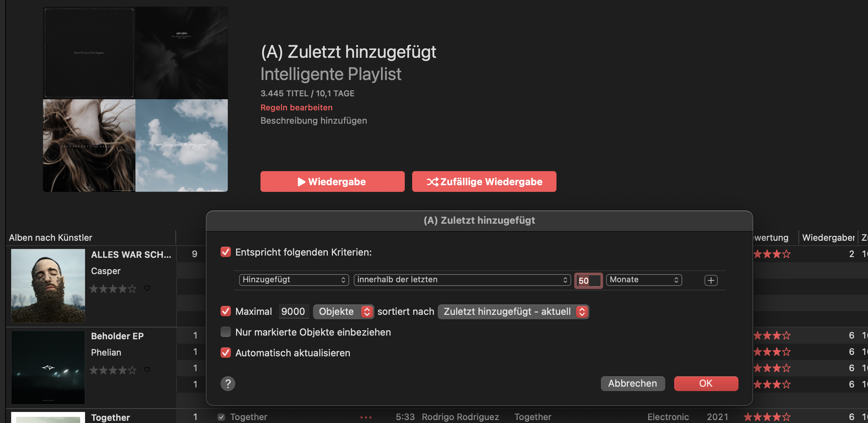This screenshot has height=423, width=868.
Task: Click Alben nach Künstler column header
Action: (x=51, y=237)
